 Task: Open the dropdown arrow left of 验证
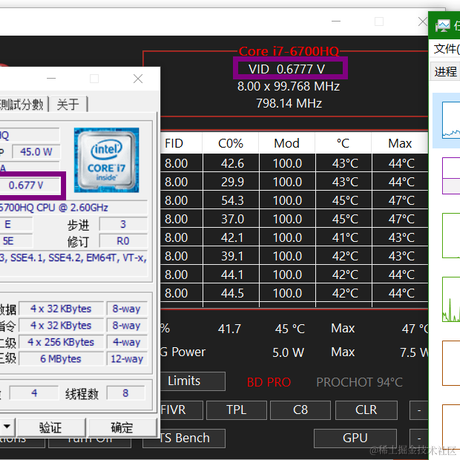click(7, 427)
